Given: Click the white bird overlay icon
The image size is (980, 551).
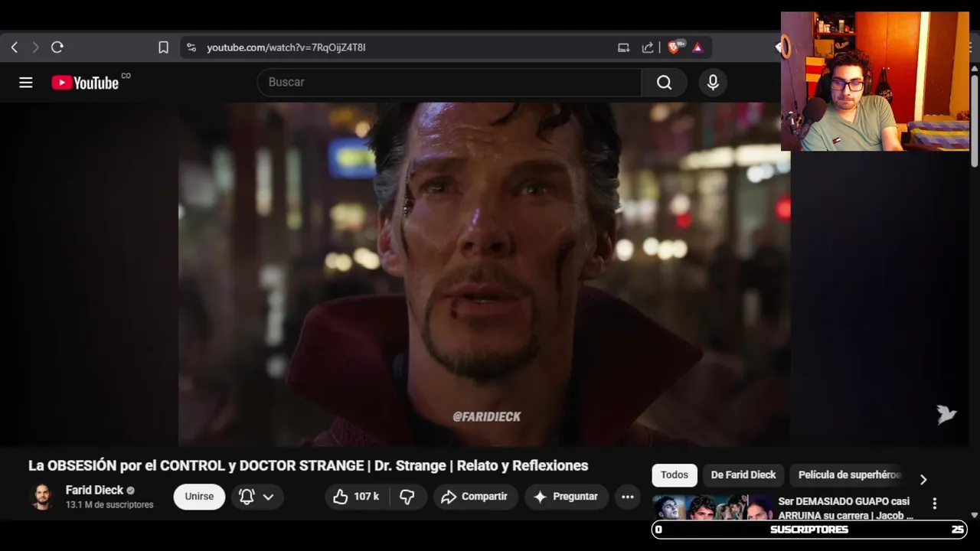Looking at the screenshot, I should pyautogui.click(x=946, y=414).
